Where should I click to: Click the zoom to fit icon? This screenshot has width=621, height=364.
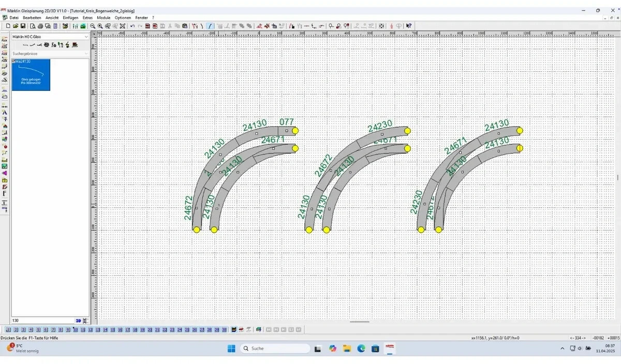click(123, 26)
